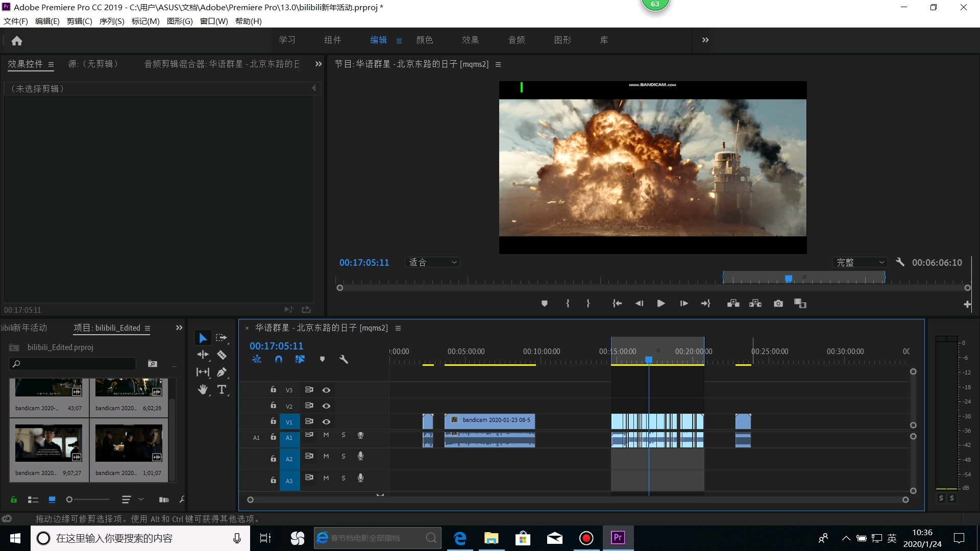The image size is (980, 551).
Task: Expand project panel group overflow chevrons
Action: pyautogui.click(x=179, y=328)
